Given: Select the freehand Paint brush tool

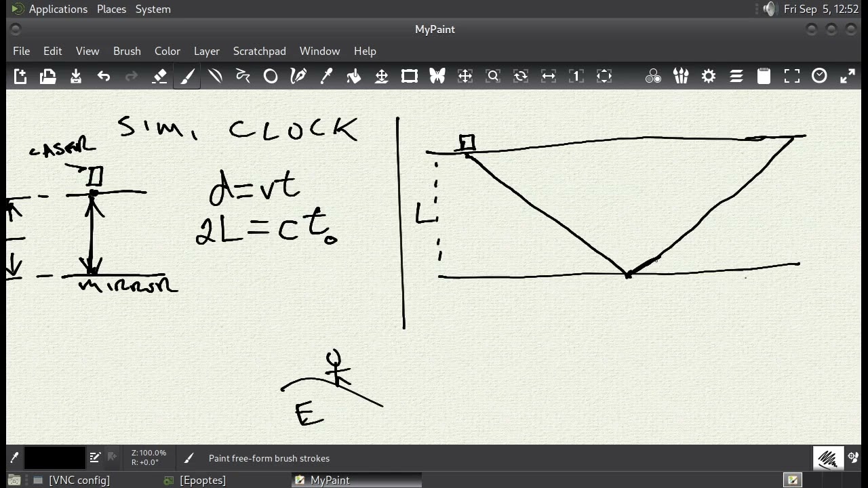Looking at the screenshot, I should (187, 77).
